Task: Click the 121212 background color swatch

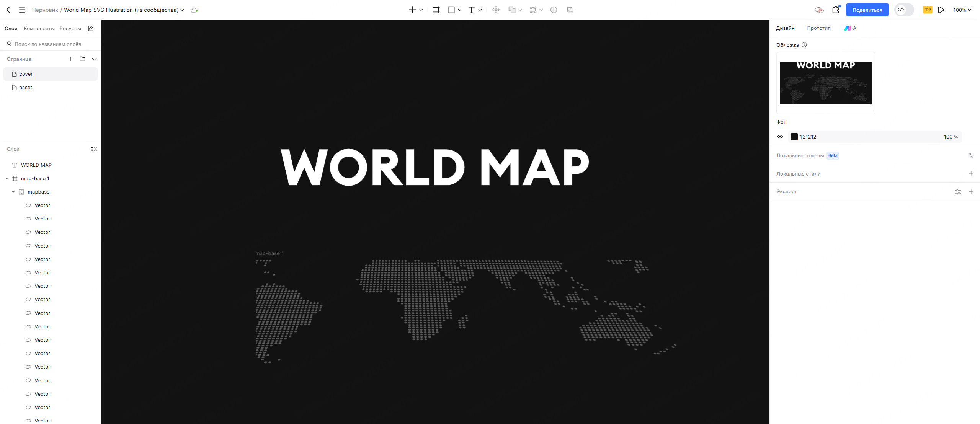Action: pos(794,137)
